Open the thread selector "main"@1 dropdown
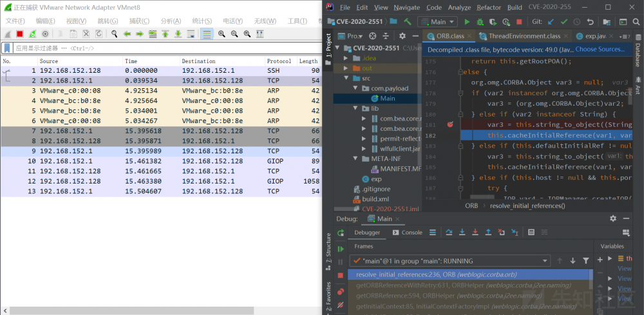The width and height of the screenshot is (644, 315). (x=450, y=260)
